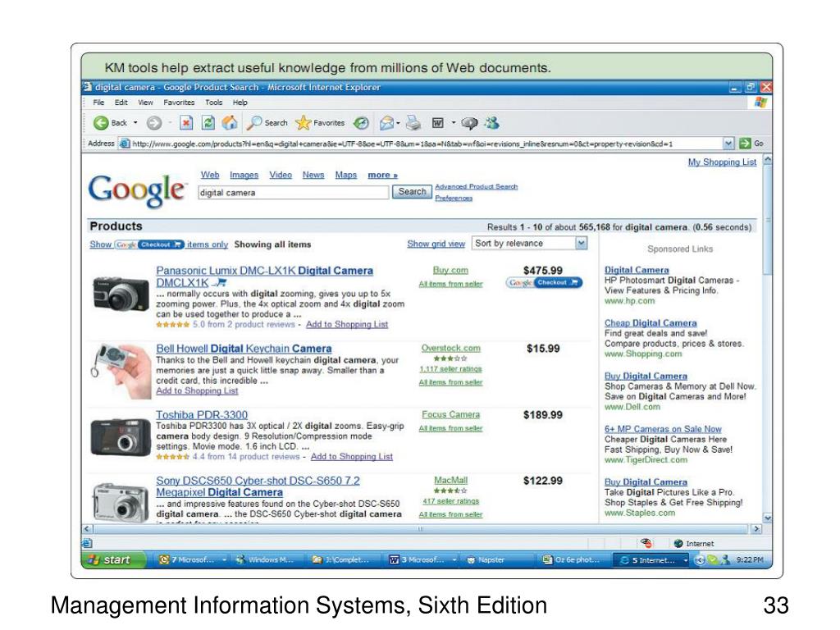Click the Toshiba PDR-3300 camera thumbnail
This screenshot has width=840, height=630.
[x=121, y=437]
